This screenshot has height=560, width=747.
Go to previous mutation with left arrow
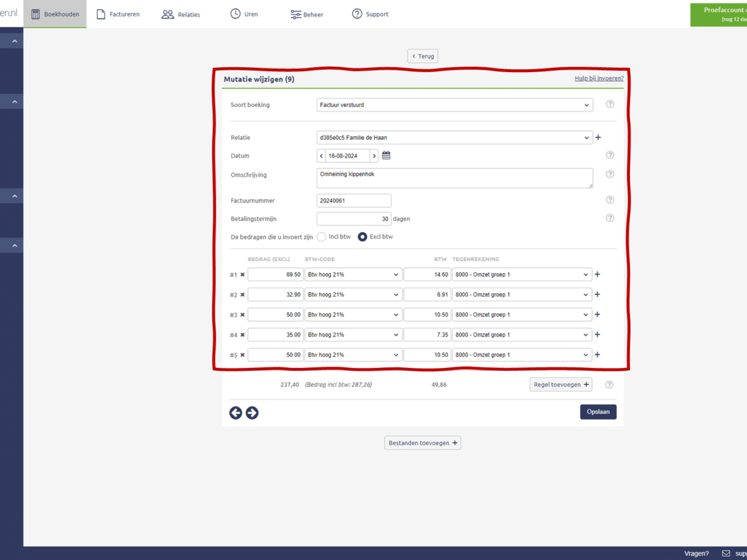236,413
